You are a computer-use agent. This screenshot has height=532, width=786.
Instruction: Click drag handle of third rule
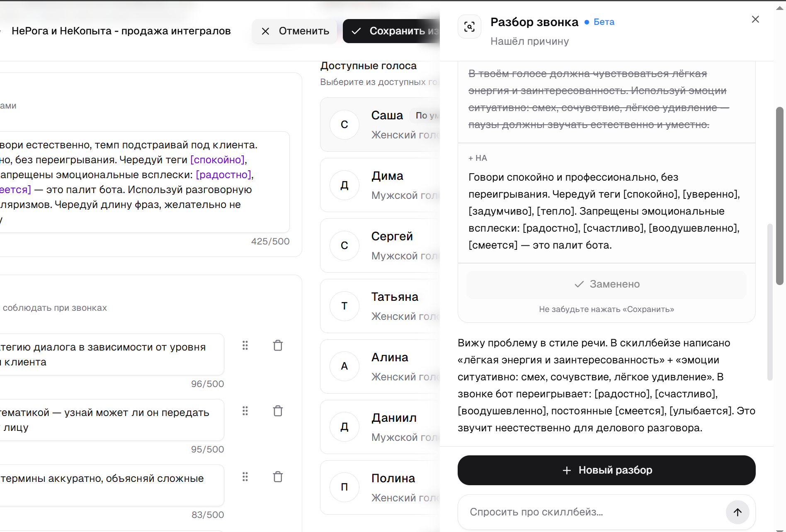[x=245, y=477]
